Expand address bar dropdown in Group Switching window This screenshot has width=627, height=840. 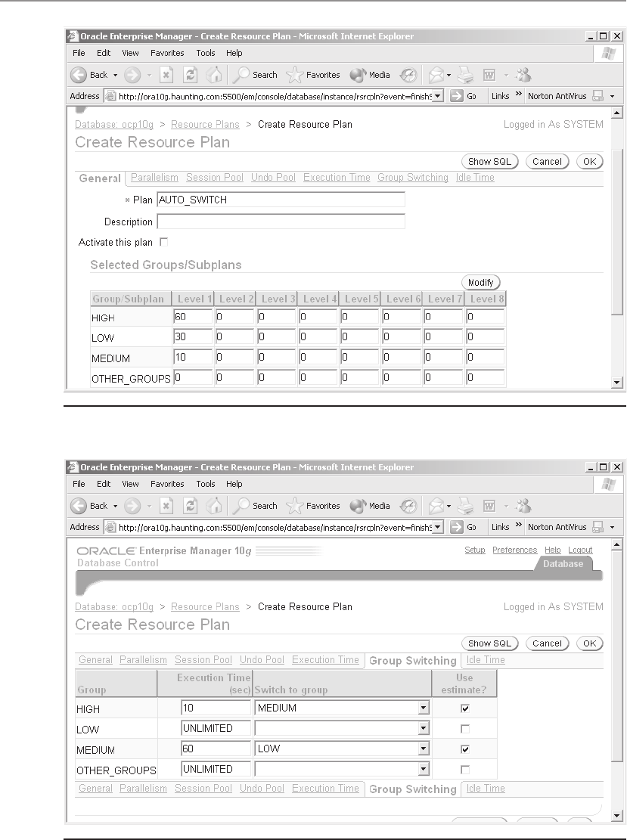tap(438, 527)
